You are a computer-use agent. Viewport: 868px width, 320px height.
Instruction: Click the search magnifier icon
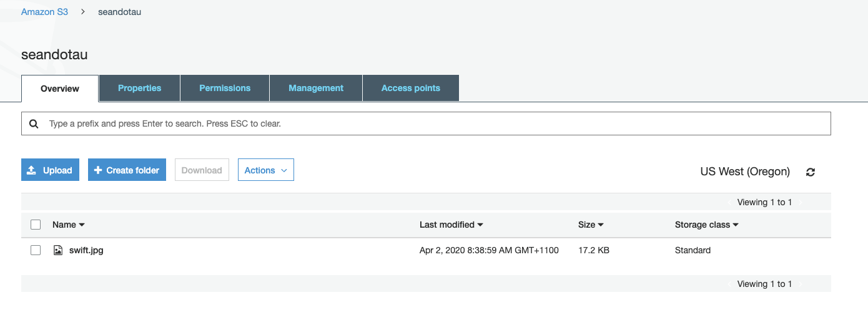[34, 124]
